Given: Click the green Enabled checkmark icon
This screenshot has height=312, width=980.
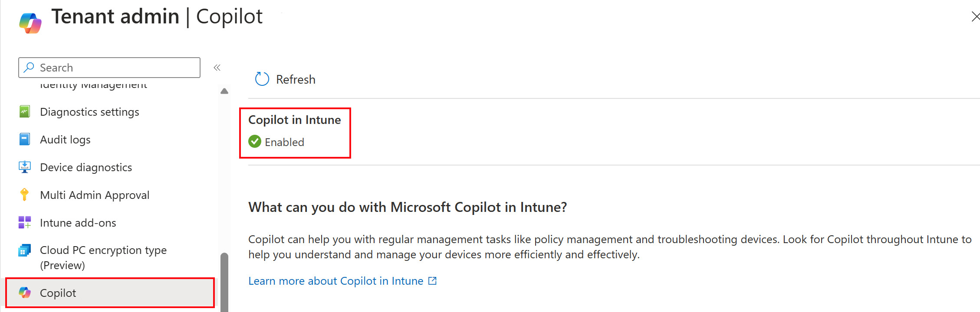Looking at the screenshot, I should (255, 141).
